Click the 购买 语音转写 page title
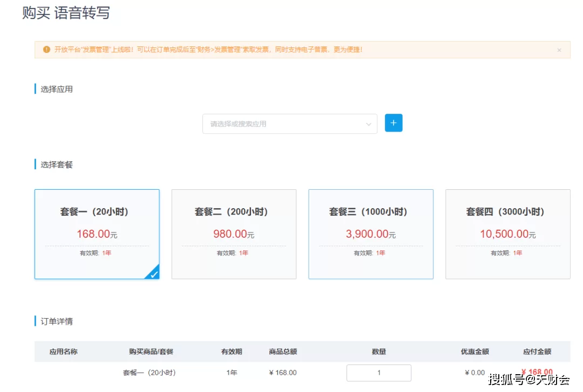Screen dimensions: 583x392 (x=66, y=12)
